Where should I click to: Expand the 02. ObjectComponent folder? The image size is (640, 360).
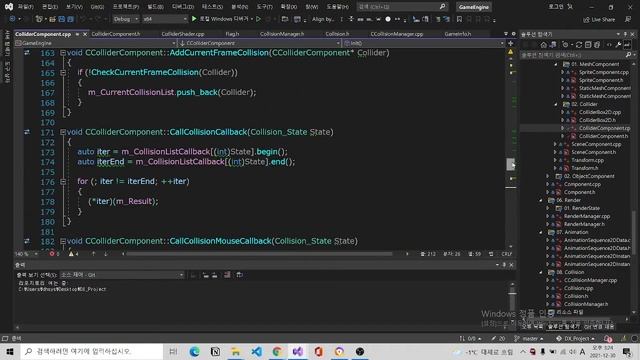[x=548, y=176]
